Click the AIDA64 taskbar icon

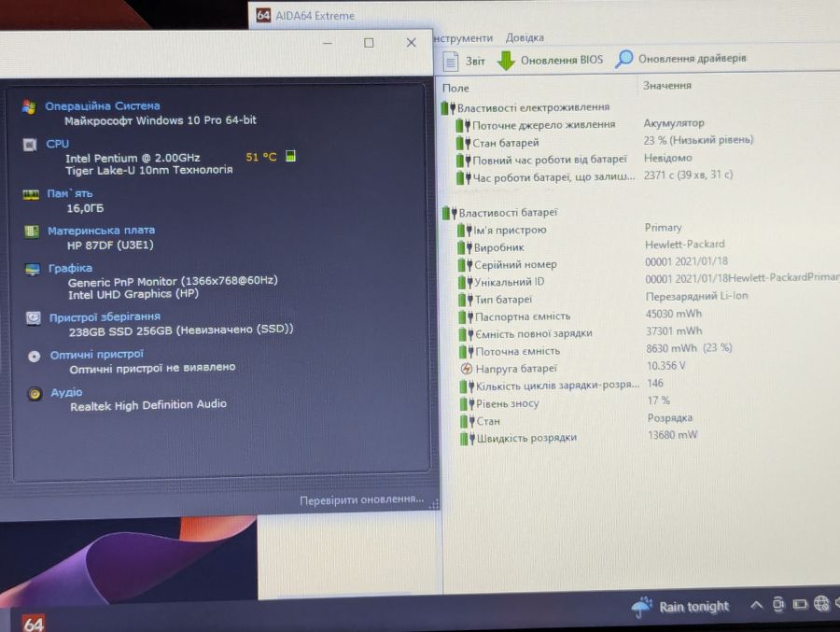point(34,623)
